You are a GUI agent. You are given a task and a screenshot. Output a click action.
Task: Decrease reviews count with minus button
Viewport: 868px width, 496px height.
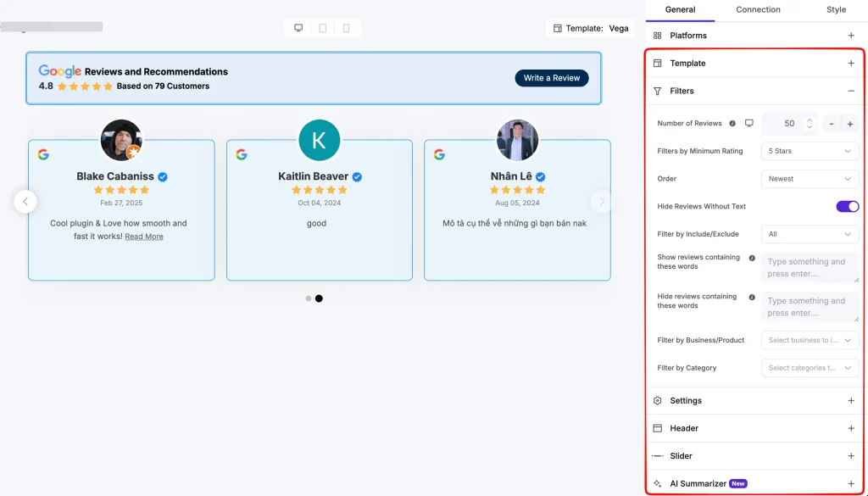click(832, 124)
